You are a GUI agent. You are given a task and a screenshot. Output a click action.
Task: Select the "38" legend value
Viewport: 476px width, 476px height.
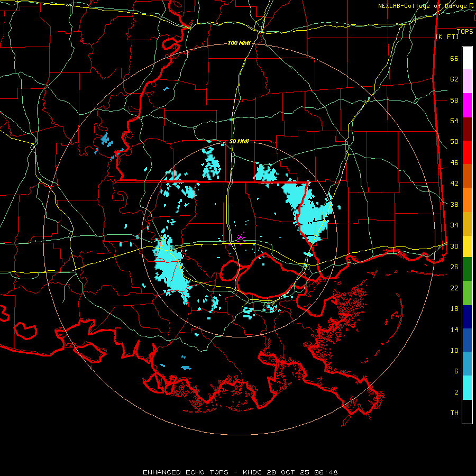(x=454, y=205)
